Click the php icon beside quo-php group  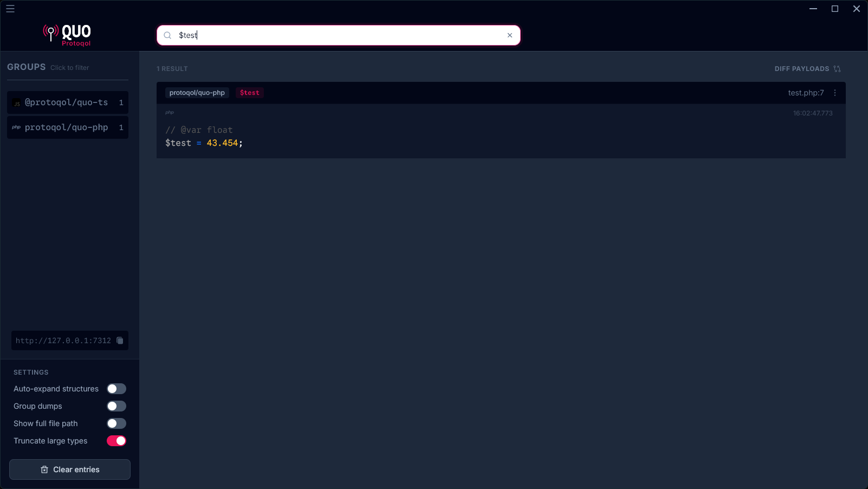pos(16,127)
